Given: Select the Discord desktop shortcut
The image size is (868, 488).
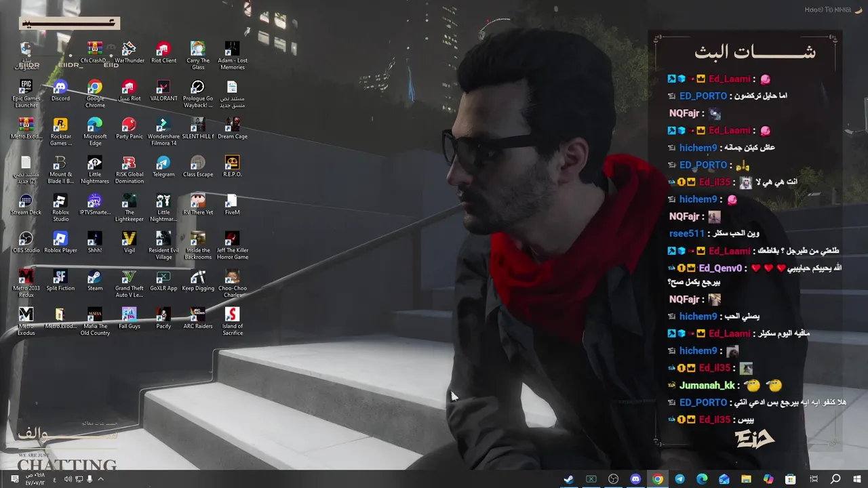Looking at the screenshot, I should 60,91.
